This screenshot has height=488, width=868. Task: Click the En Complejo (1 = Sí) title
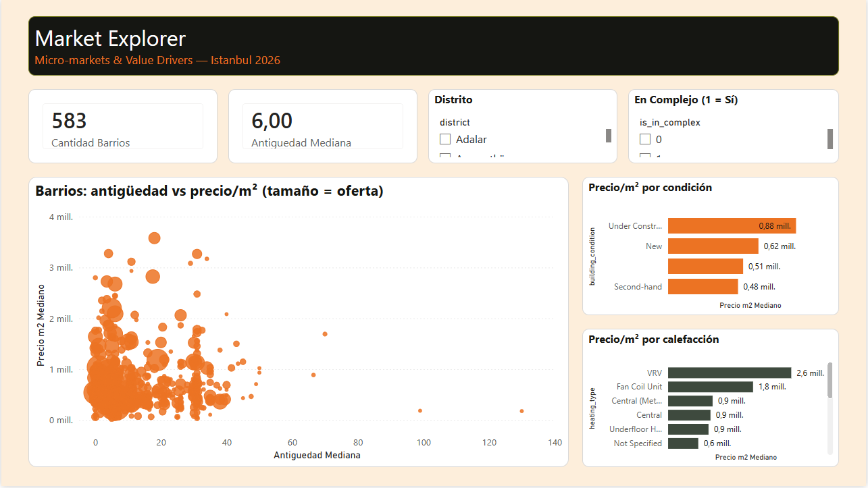pyautogui.click(x=686, y=100)
